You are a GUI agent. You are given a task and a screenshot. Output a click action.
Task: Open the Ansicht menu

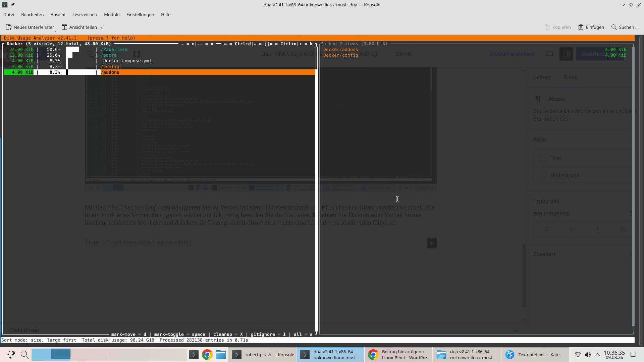(58, 14)
